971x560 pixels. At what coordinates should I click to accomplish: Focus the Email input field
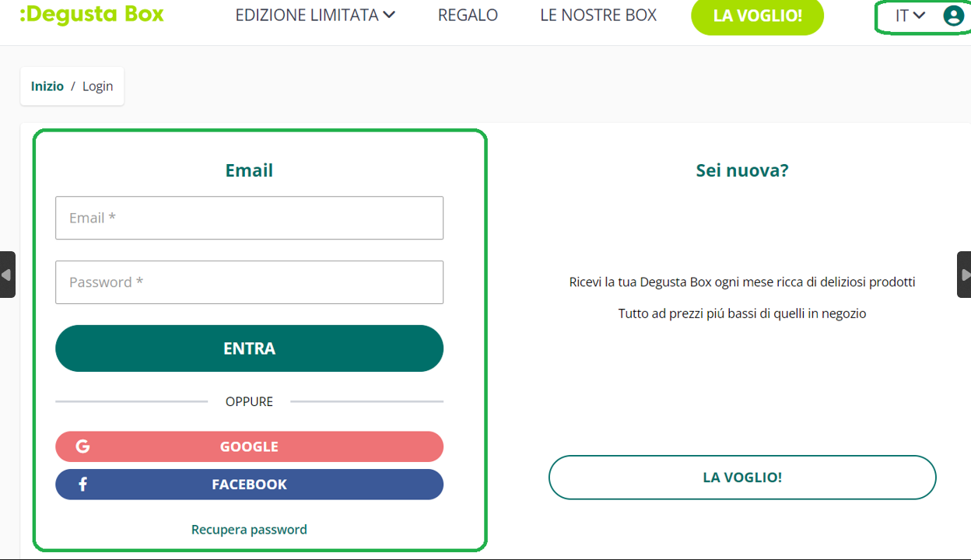249,218
